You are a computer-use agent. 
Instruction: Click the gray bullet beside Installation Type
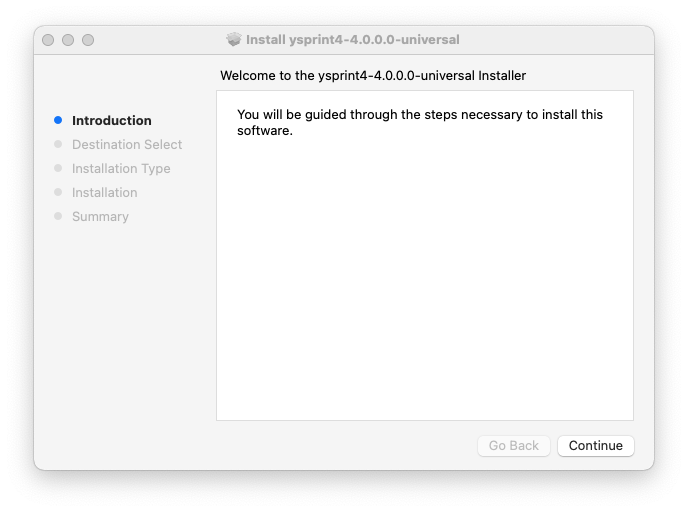pos(58,168)
